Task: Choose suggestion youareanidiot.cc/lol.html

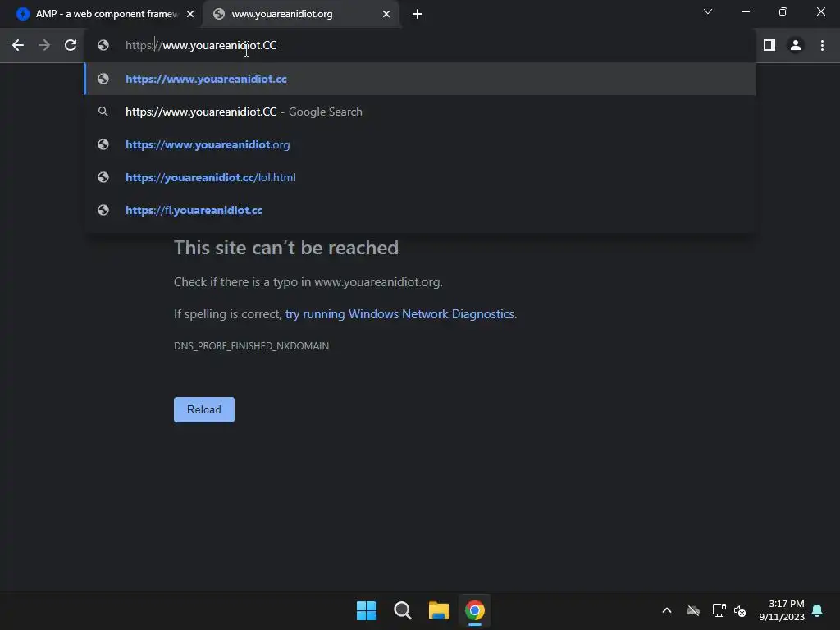Action: pyautogui.click(x=420, y=177)
